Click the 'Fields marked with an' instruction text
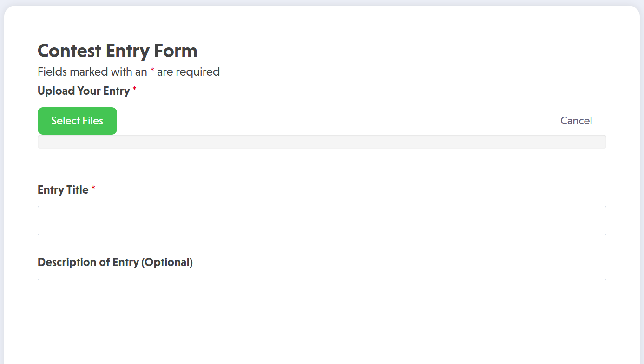The height and width of the screenshot is (364, 644). pos(92,72)
